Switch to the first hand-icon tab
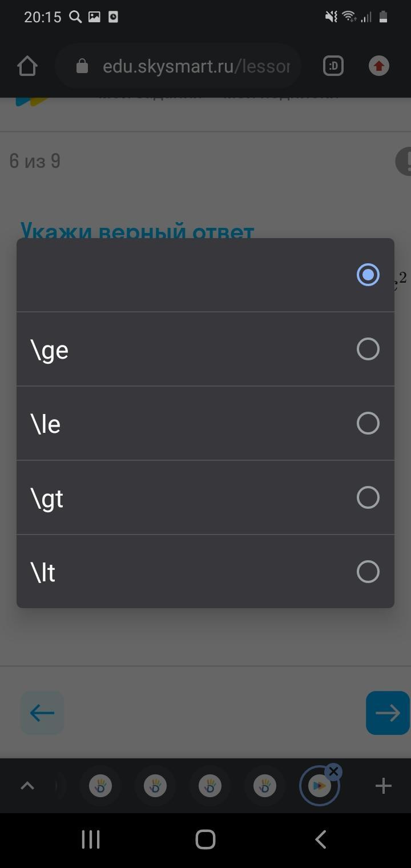This screenshot has width=411, height=868. [100, 786]
